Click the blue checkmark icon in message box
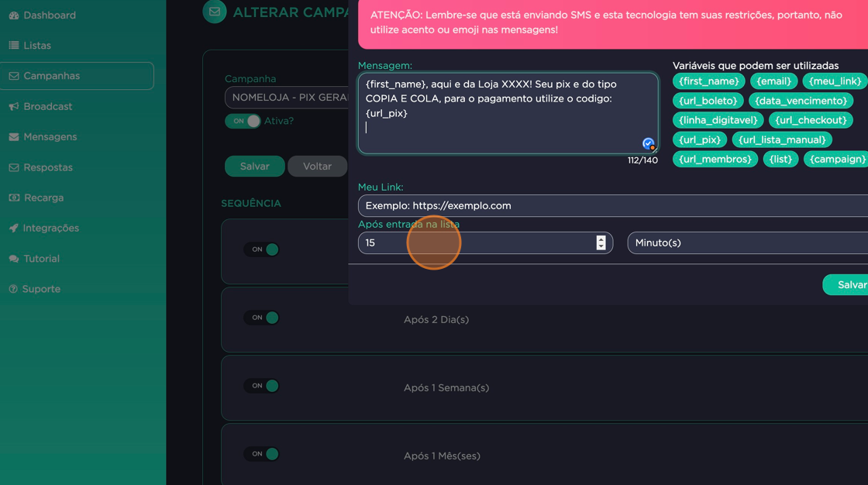The image size is (868, 485). coord(648,144)
